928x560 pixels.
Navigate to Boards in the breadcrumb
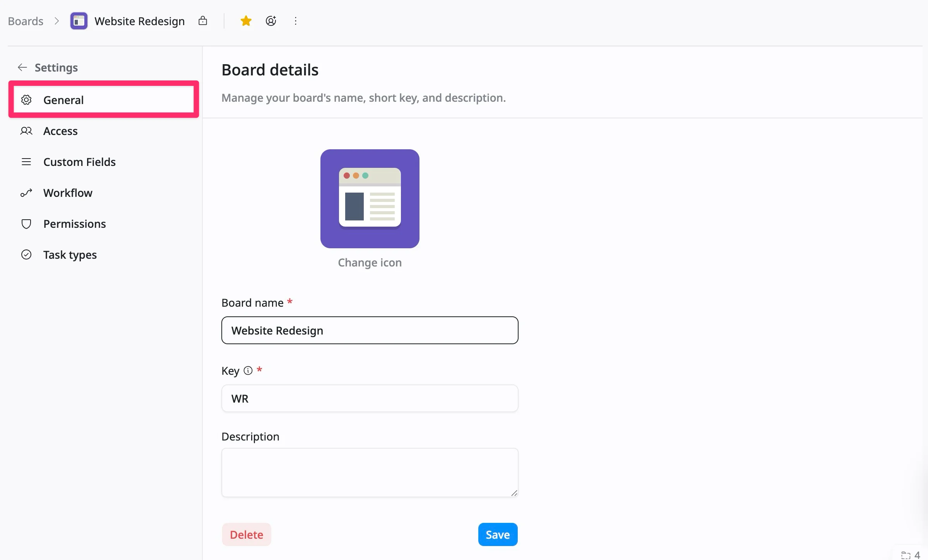tap(26, 21)
